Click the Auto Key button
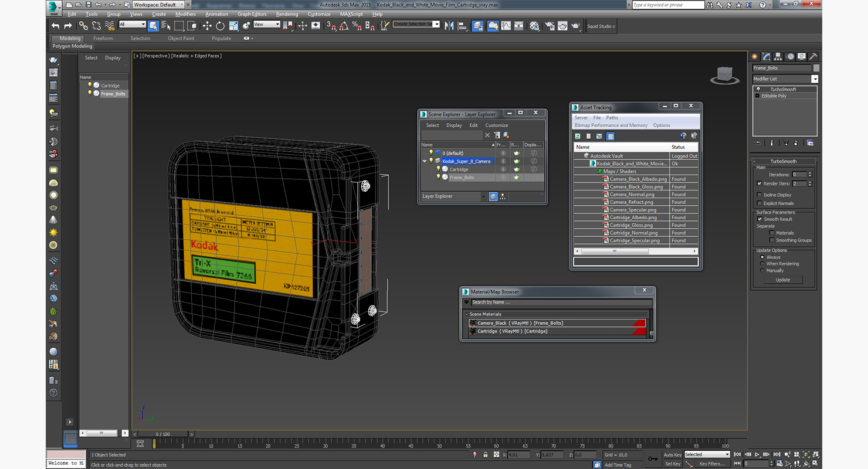This screenshot has height=469, width=868. (x=673, y=455)
